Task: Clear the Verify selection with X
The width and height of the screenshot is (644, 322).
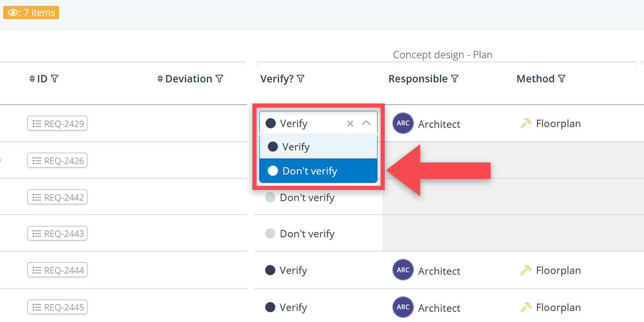Action: [x=350, y=124]
